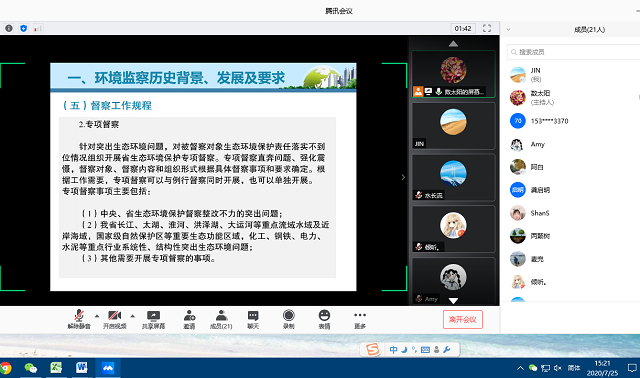The width and height of the screenshot is (640, 378).
Task: Open the 更多 more options menu
Action: pos(360,319)
